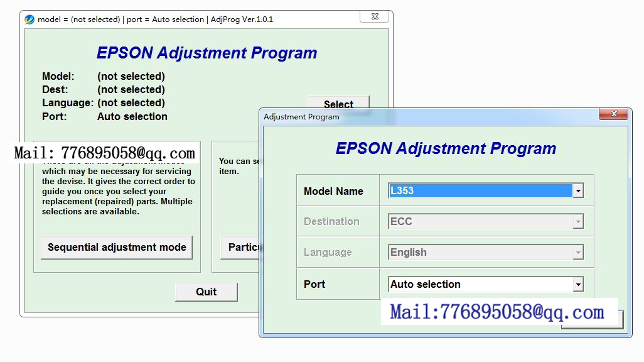The image size is (644, 362).
Task: Close the Adjustment Program dialog
Action: 614,114
